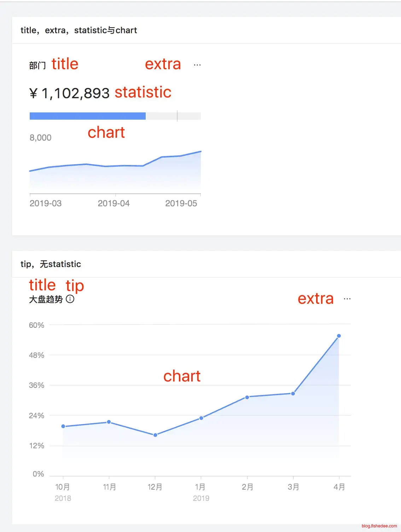The image size is (401, 532).
Task: Select the 11月 data point on the chart
Action: [109, 422]
